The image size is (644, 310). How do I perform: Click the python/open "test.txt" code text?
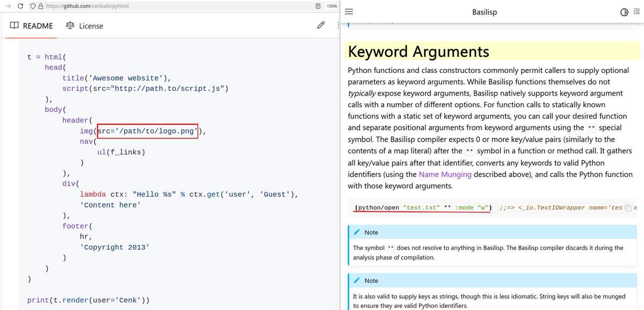[x=423, y=207]
